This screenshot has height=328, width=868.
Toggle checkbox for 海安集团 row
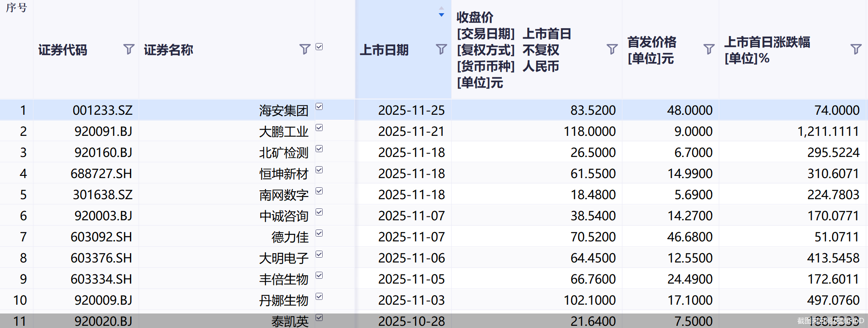320,106
